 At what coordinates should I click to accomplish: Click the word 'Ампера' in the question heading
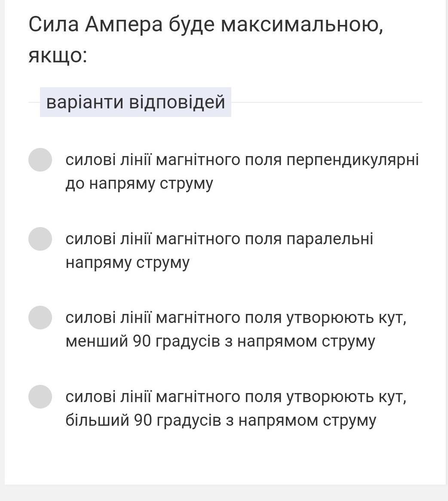(x=124, y=25)
